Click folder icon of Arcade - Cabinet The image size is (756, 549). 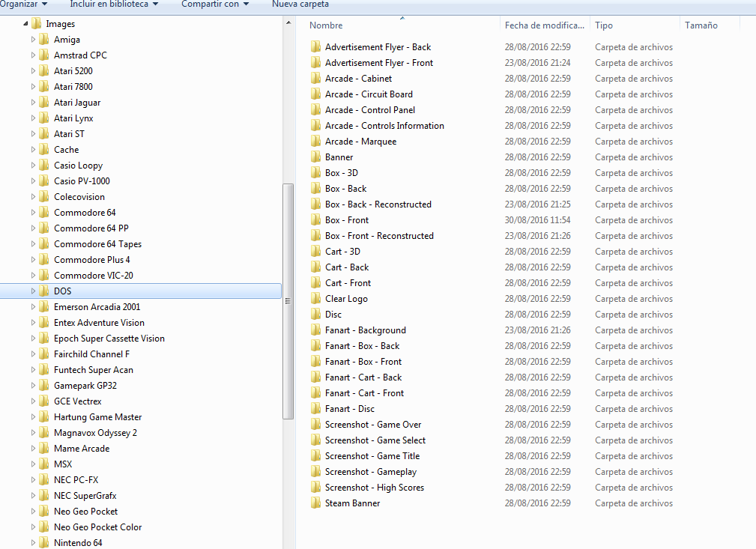coord(315,78)
